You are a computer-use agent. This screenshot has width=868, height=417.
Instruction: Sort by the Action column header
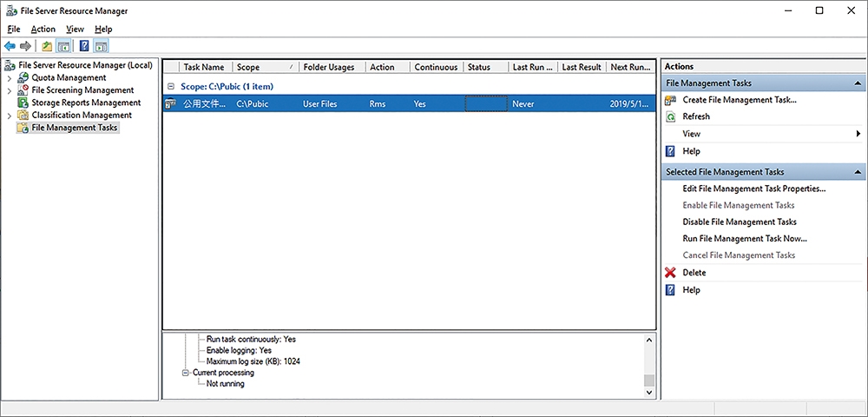[388, 67]
